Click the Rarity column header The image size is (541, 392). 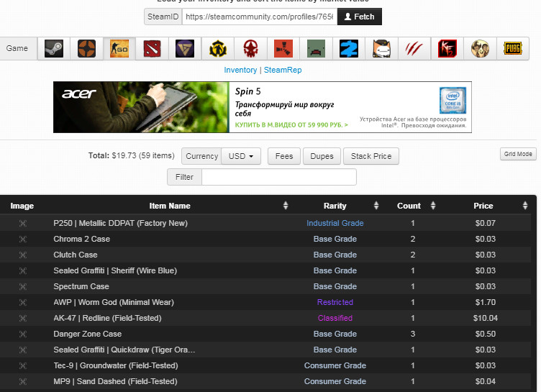coord(335,206)
